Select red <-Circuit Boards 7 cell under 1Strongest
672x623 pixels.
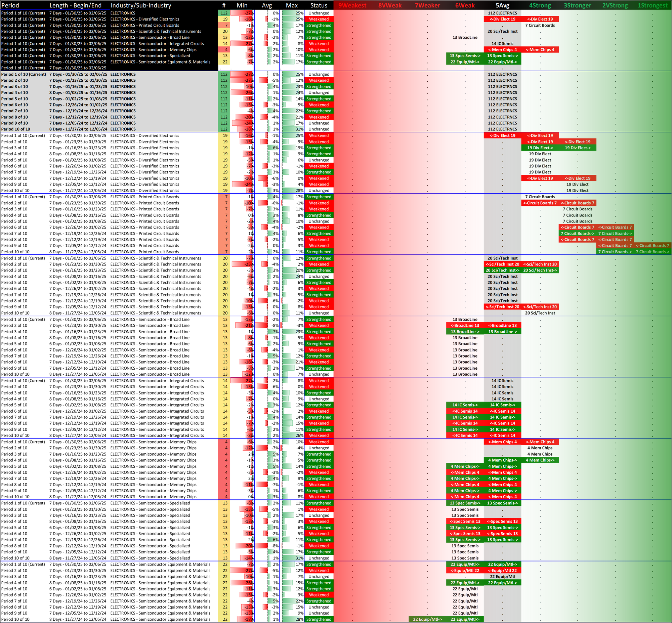coord(653,245)
